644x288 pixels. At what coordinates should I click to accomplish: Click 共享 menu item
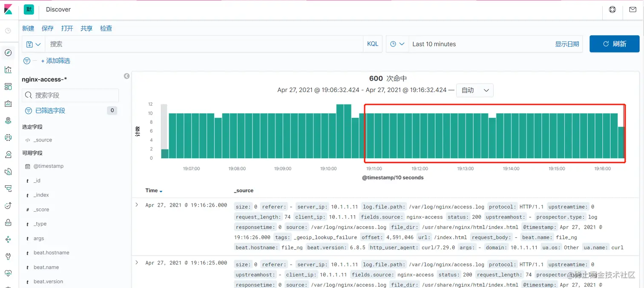point(86,28)
